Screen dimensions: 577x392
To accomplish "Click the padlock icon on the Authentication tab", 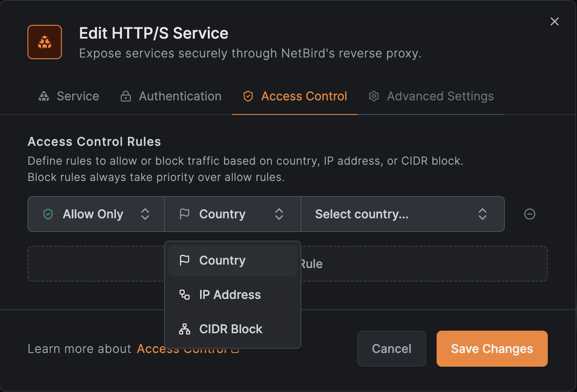I will (x=125, y=96).
